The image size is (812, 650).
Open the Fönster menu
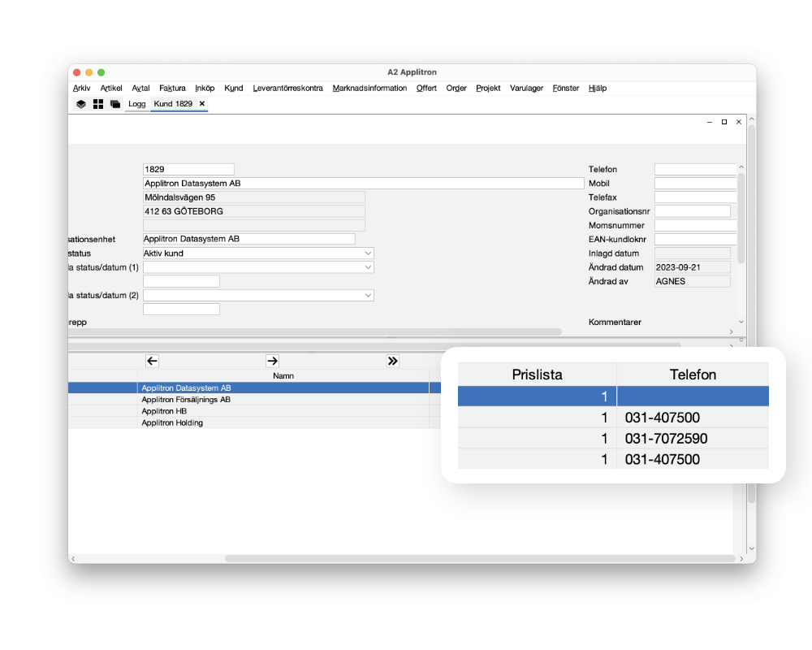tap(566, 88)
